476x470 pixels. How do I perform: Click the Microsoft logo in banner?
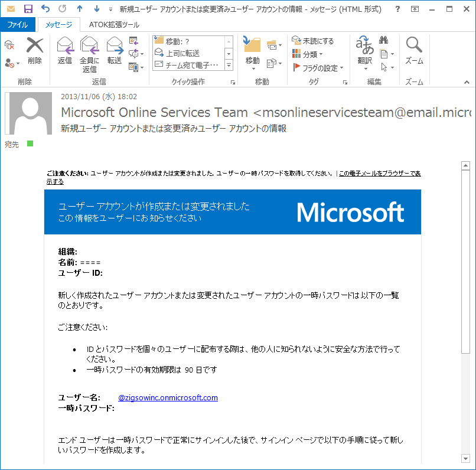click(350, 212)
